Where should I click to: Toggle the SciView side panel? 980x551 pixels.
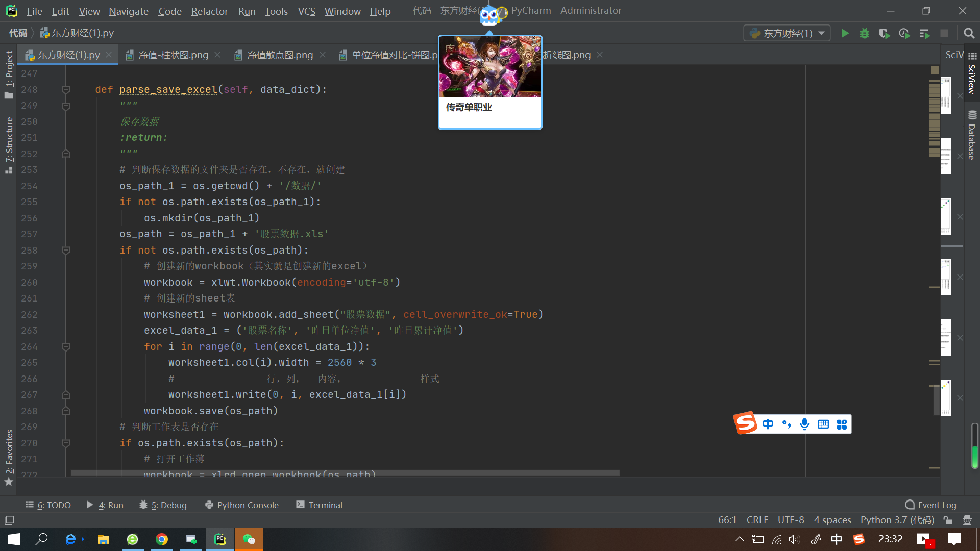[x=972, y=72]
